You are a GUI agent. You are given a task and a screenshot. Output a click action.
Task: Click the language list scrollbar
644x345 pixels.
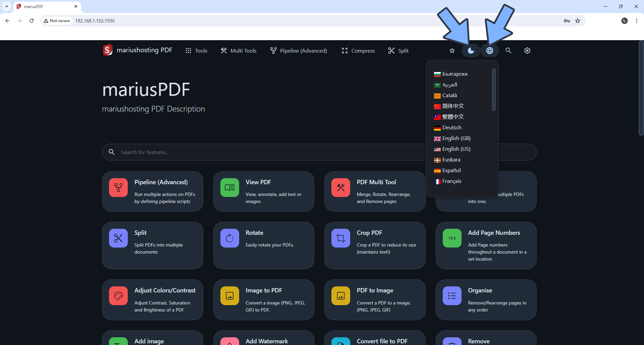click(x=494, y=89)
